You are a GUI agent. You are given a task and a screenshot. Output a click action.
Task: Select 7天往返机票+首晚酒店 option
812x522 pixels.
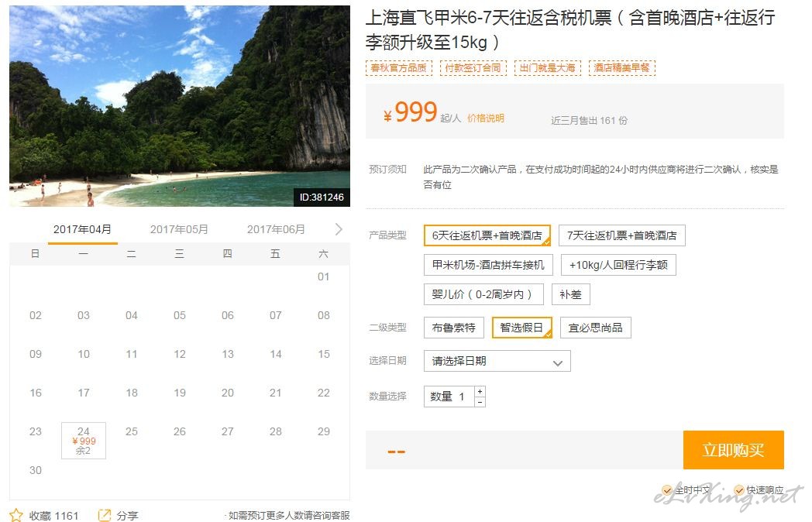(621, 235)
